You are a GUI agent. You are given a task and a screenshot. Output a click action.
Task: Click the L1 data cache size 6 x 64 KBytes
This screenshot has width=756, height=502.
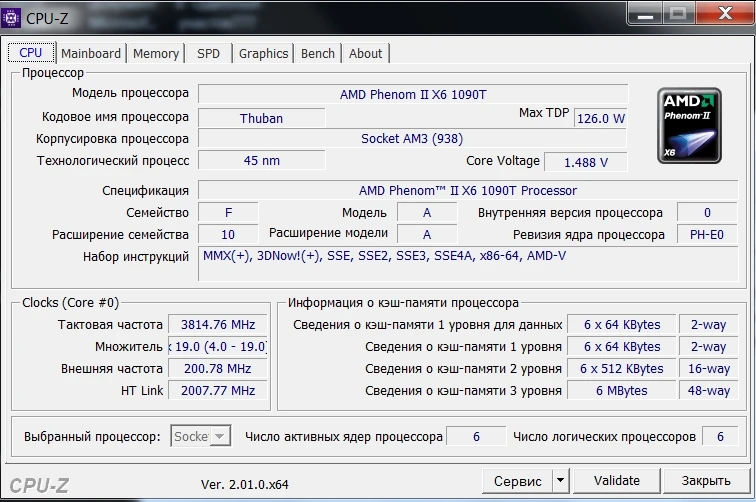pyautogui.click(x=622, y=325)
